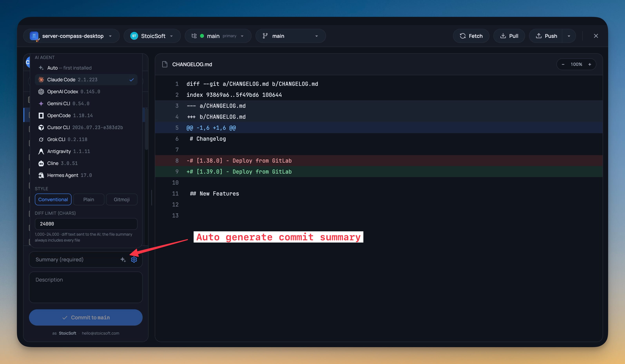This screenshot has width=625, height=364.
Task: Click the Cline robot icon
Action: 41,163
